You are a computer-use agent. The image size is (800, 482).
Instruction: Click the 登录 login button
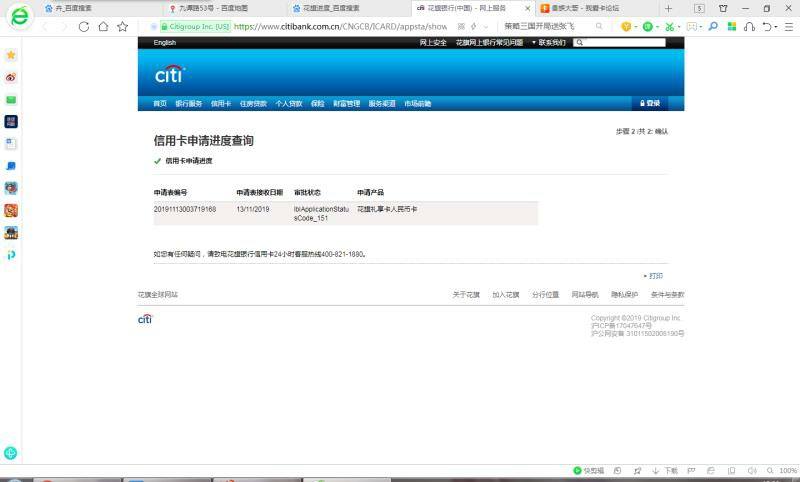tap(650, 103)
